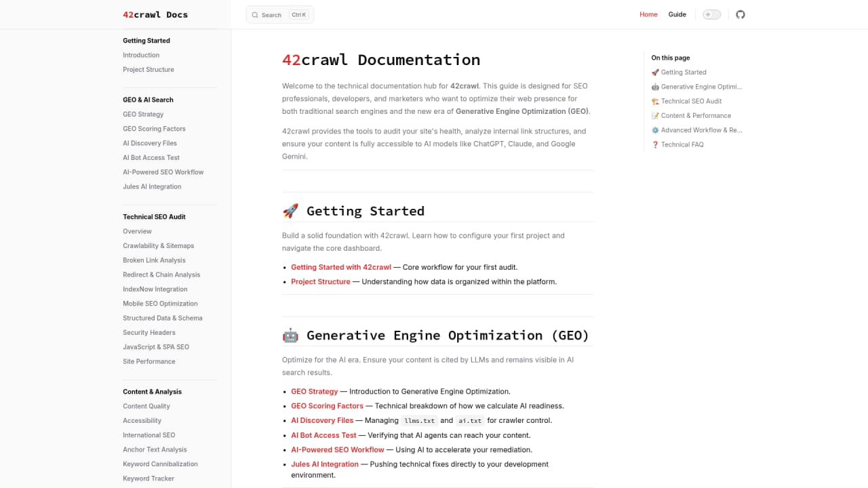The image size is (868, 488).
Task: Open AI Discovery Files sidebar item
Action: [150, 144]
